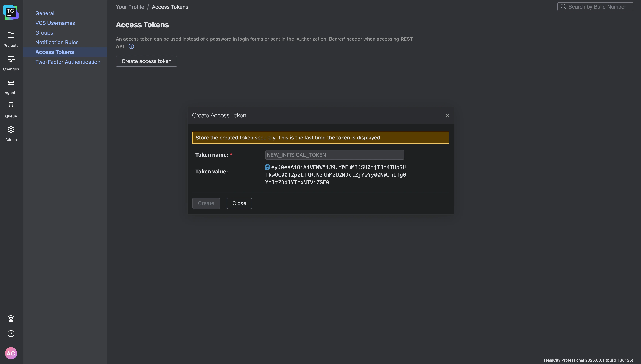Open VCS Usernames page
The image size is (641, 364).
(x=55, y=23)
